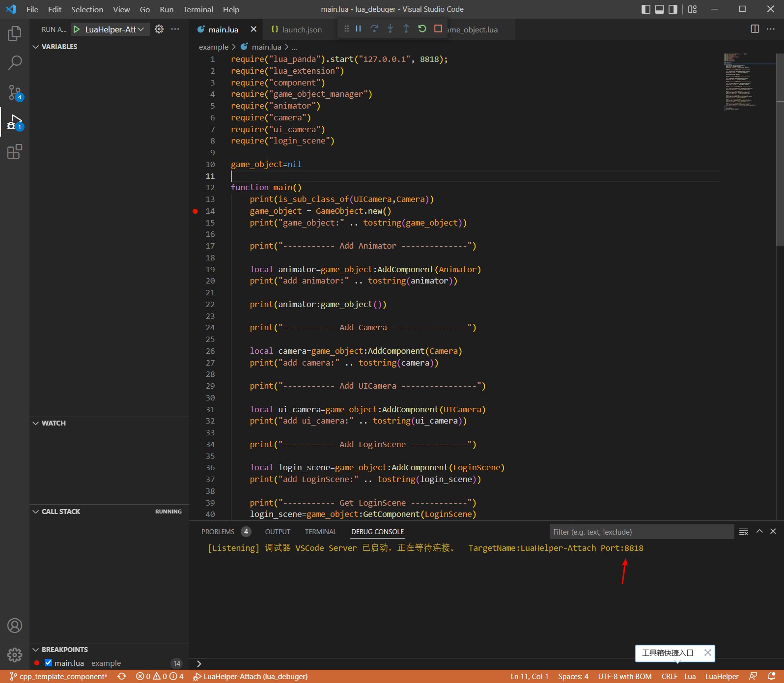Maximize the panel with up chevron
784x683 pixels.
click(x=759, y=531)
